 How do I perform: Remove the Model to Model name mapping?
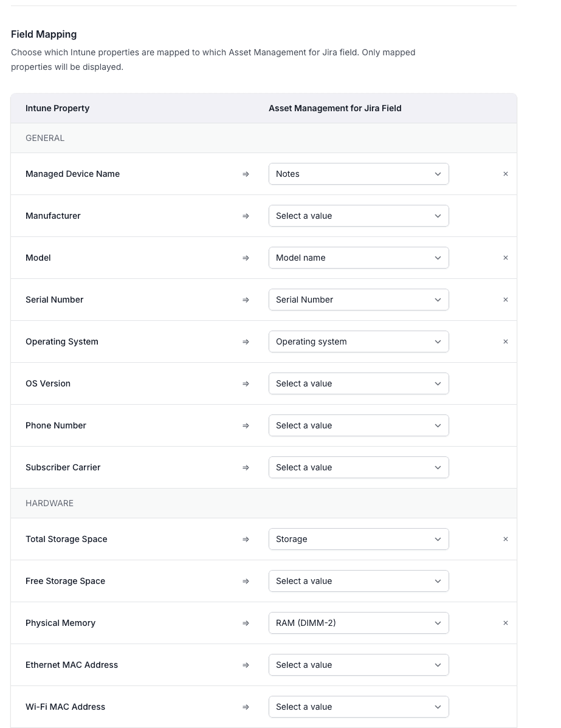(x=506, y=258)
